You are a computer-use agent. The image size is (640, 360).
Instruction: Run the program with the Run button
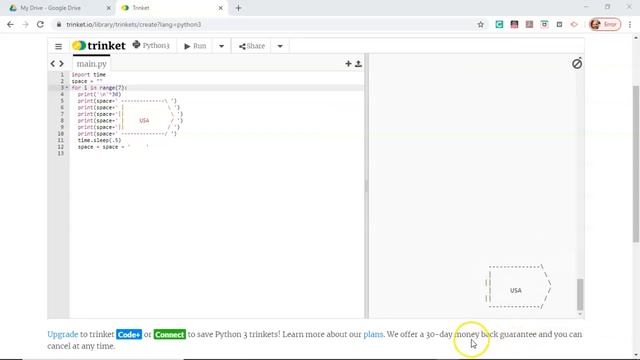(x=195, y=46)
